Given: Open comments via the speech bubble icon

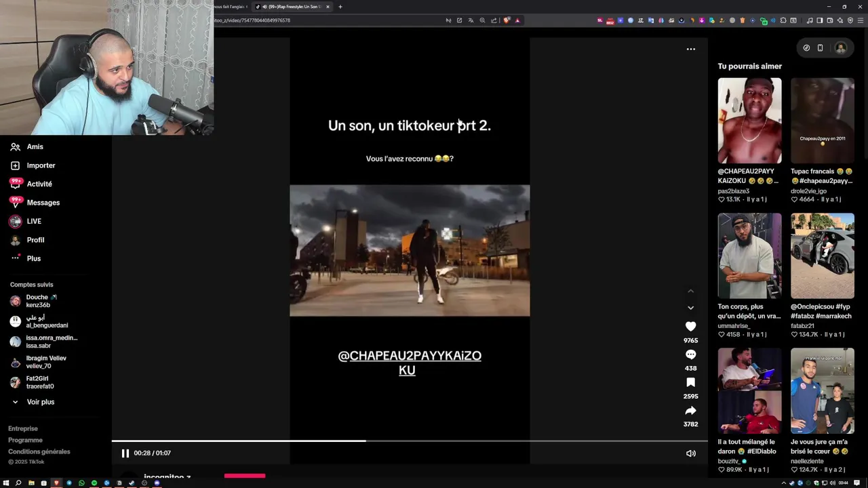Looking at the screenshot, I should coord(690,354).
